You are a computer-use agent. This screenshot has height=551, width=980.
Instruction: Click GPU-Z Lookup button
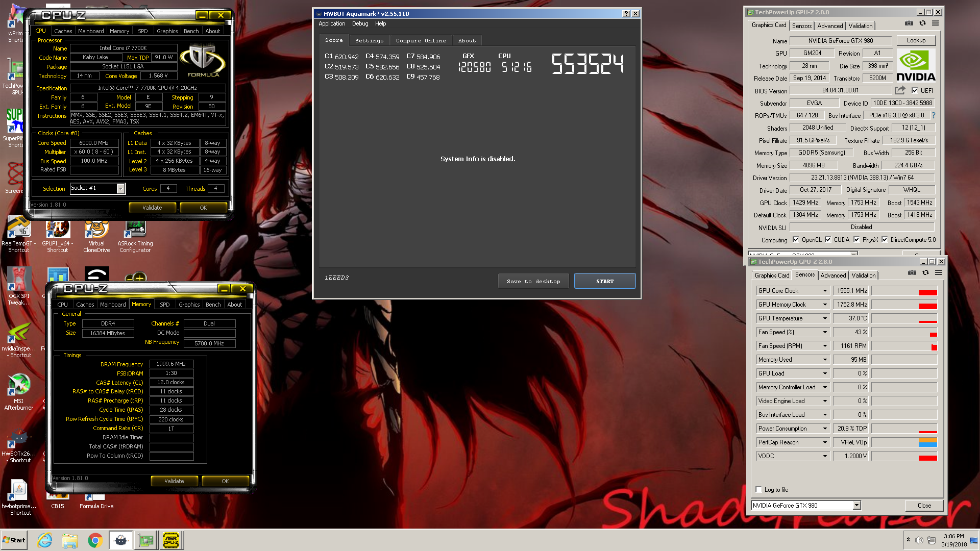[916, 40]
